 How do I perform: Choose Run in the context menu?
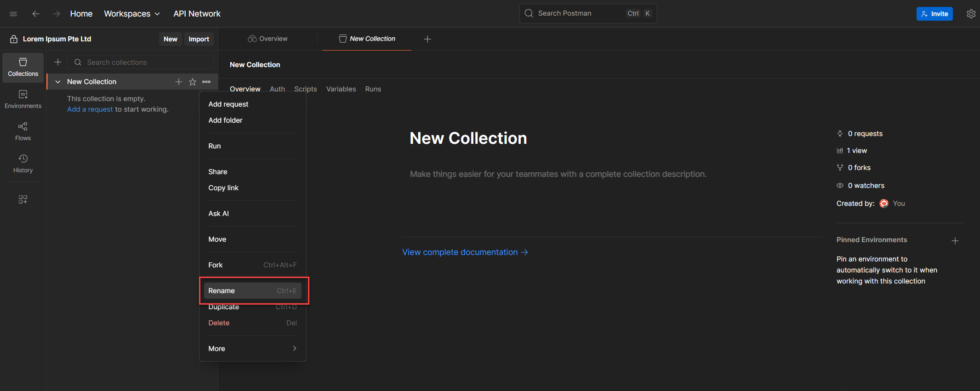[253, 146]
